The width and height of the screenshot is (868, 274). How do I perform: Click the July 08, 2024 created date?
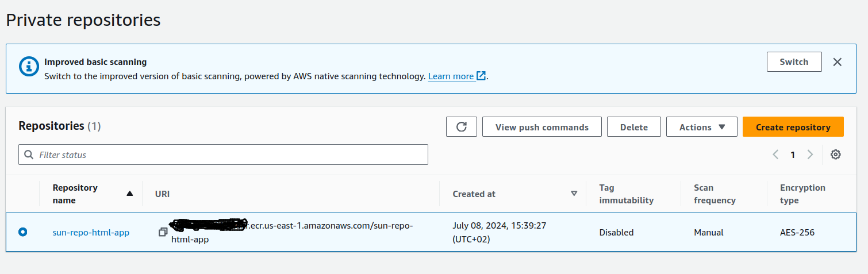[499, 232]
